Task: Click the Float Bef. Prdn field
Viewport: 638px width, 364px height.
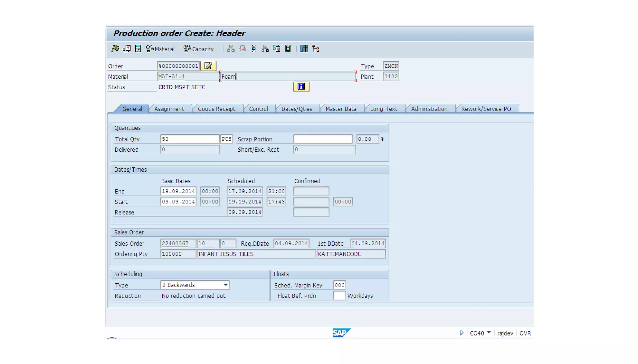Action: tap(339, 296)
